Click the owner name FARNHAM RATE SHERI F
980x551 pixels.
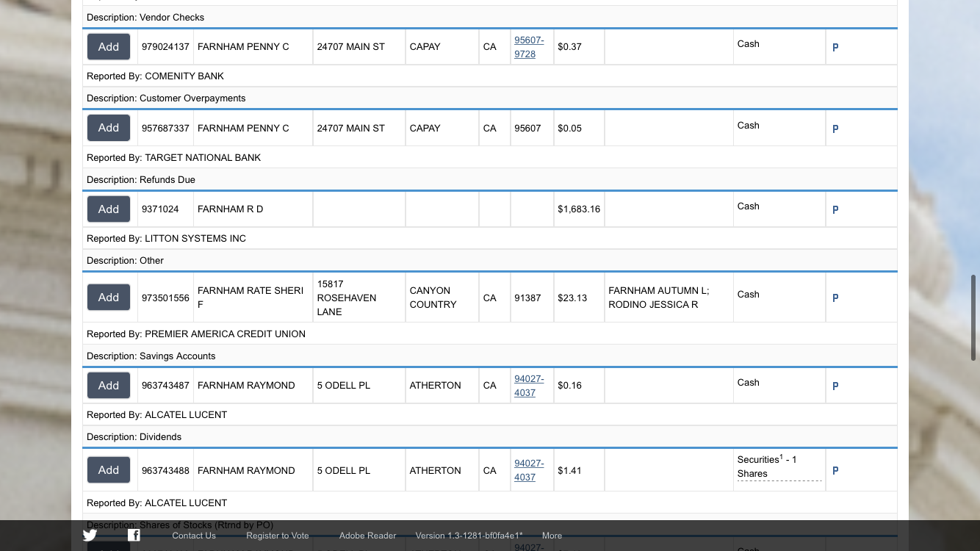[x=251, y=298]
